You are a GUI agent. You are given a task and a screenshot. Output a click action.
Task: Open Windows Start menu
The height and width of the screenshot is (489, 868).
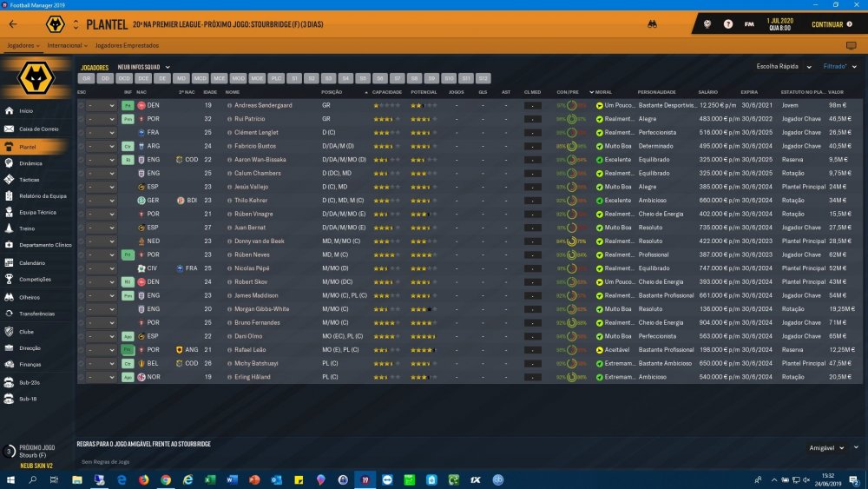(10, 479)
